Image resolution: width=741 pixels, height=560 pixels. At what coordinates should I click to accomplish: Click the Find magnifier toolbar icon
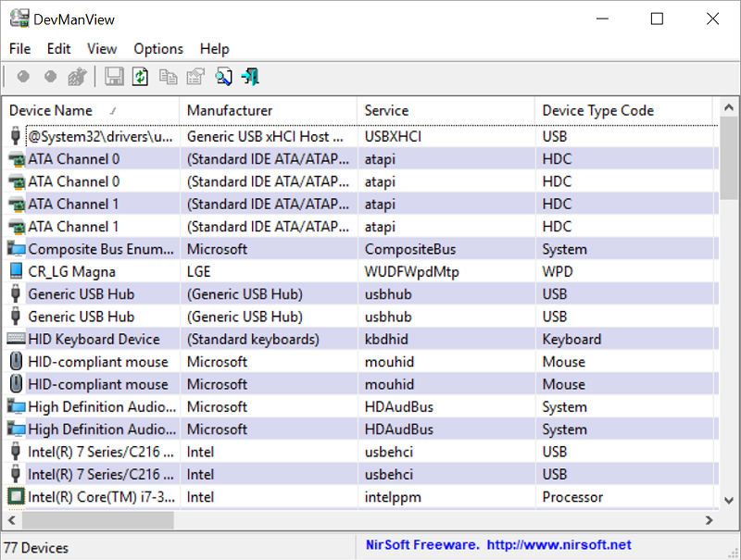click(223, 77)
